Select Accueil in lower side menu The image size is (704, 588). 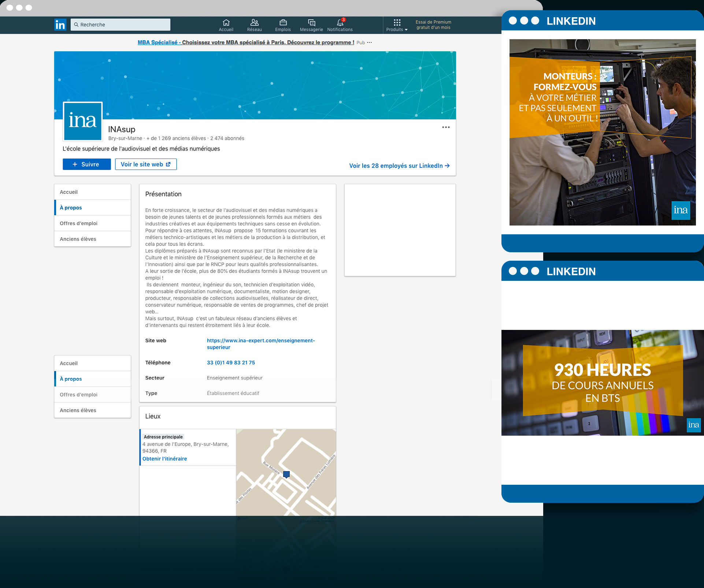click(93, 363)
